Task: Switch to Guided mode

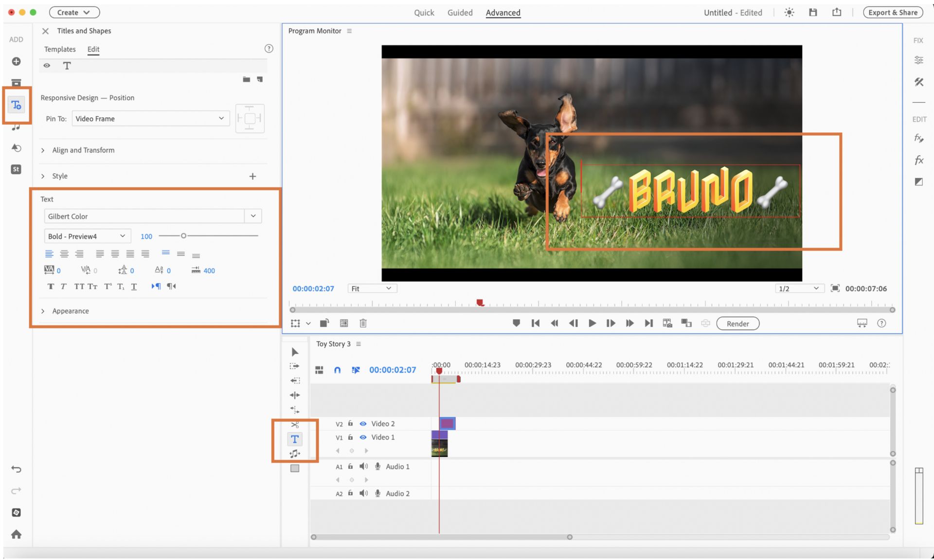Action: click(x=460, y=13)
